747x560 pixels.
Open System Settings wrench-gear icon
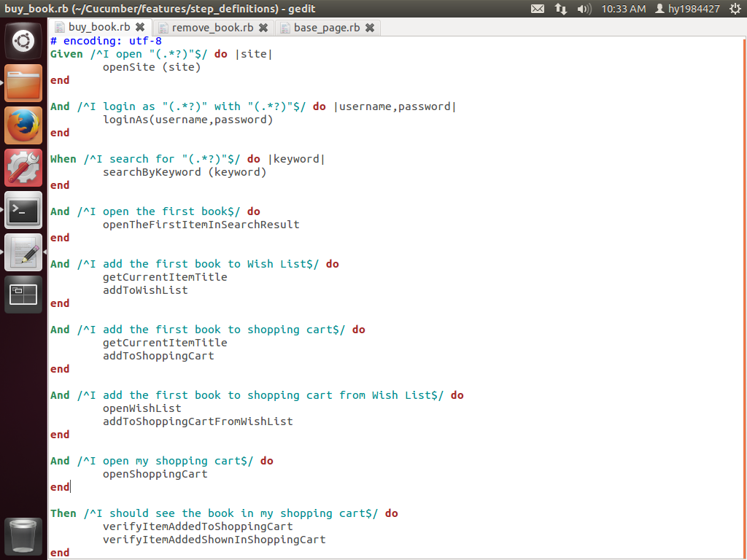(x=23, y=168)
